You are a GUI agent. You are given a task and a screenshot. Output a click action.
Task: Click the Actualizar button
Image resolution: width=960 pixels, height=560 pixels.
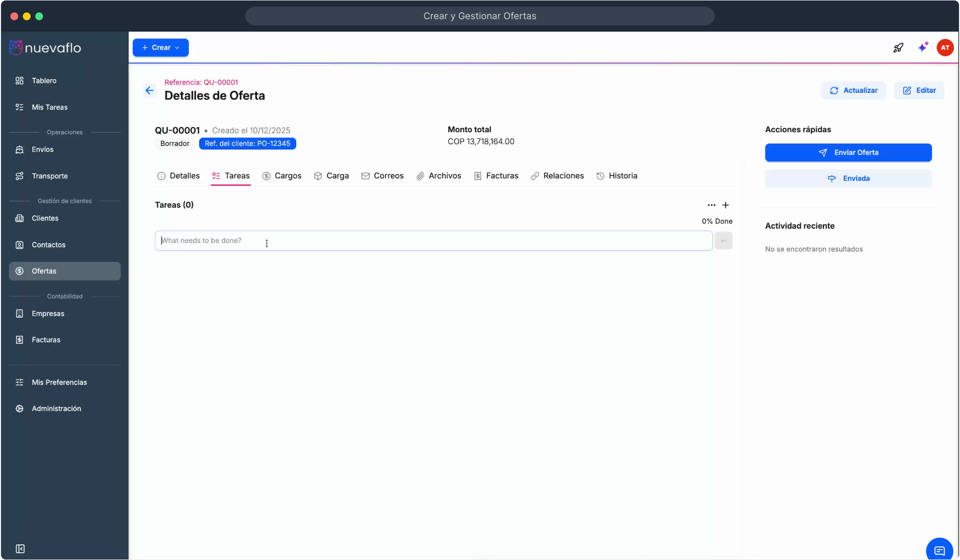[x=854, y=90]
